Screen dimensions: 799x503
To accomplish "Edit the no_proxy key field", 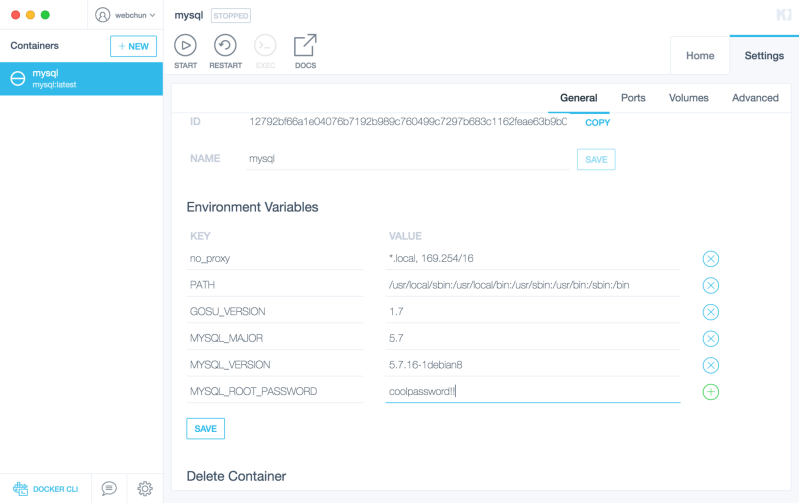I will (275, 258).
